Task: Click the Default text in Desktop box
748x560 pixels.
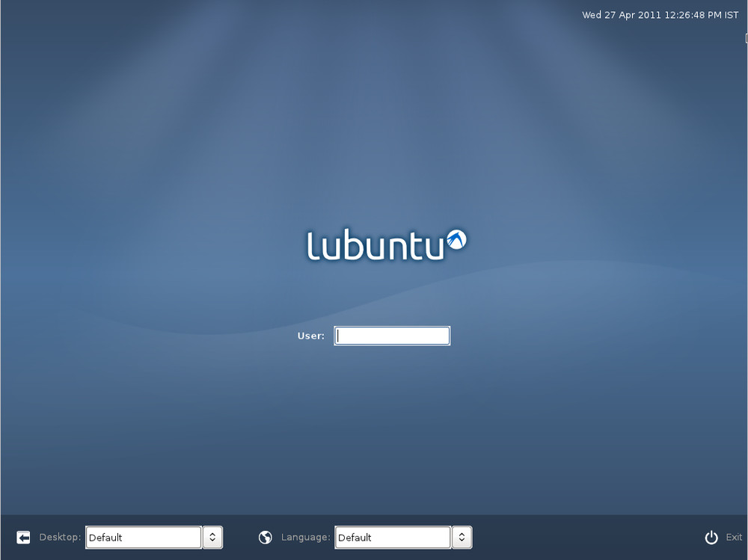Action: pos(105,537)
